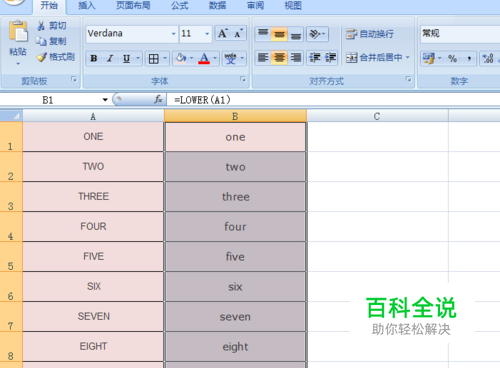Open the fill color dropdown arrow
Image resolution: width=500 pixels, height=368 pixels.
[x=191, y=59]
